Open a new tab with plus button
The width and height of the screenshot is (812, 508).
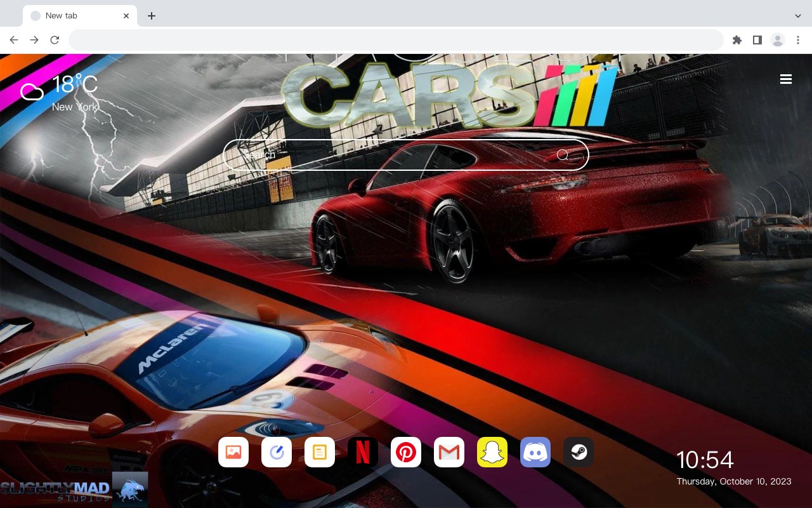(x=151, y=16)
